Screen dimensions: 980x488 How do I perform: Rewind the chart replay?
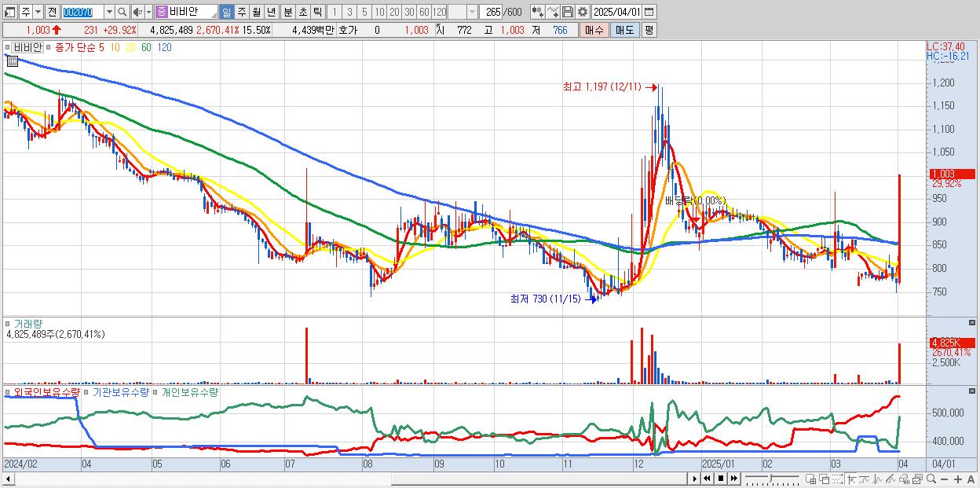[707, 479]
